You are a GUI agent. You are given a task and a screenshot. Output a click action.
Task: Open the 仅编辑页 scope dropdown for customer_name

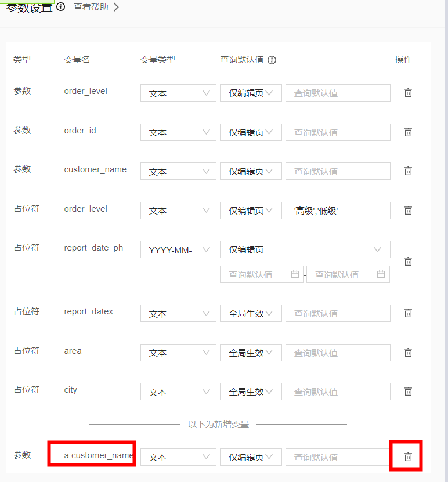coord(251,172)
